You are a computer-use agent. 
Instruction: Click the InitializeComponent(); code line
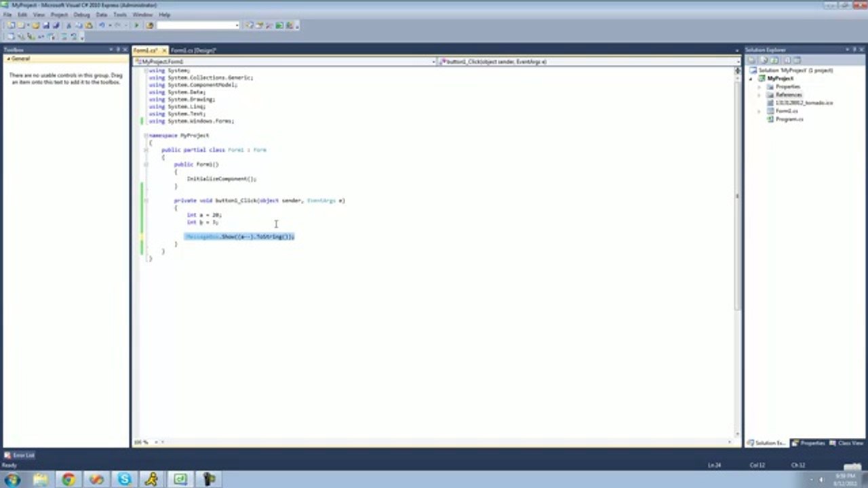222,179
